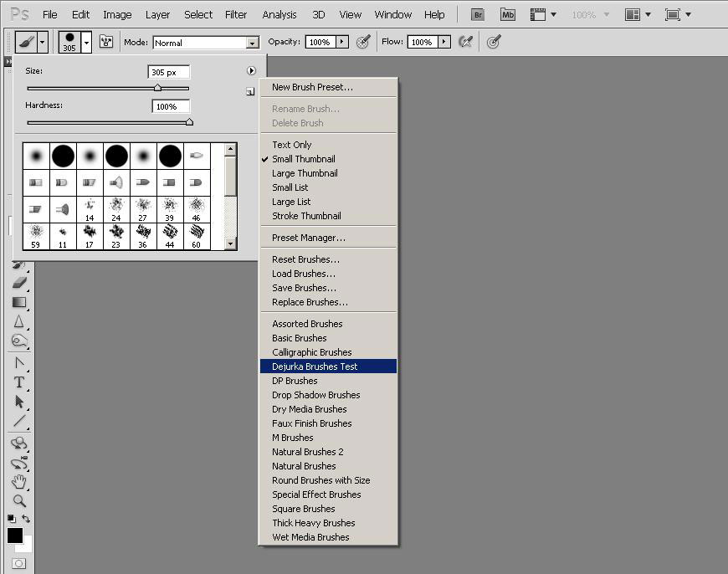Viewport: 728px width, 574px height.
Task: Toggle tablet pressure controls opacity
Action: [363, 42]
